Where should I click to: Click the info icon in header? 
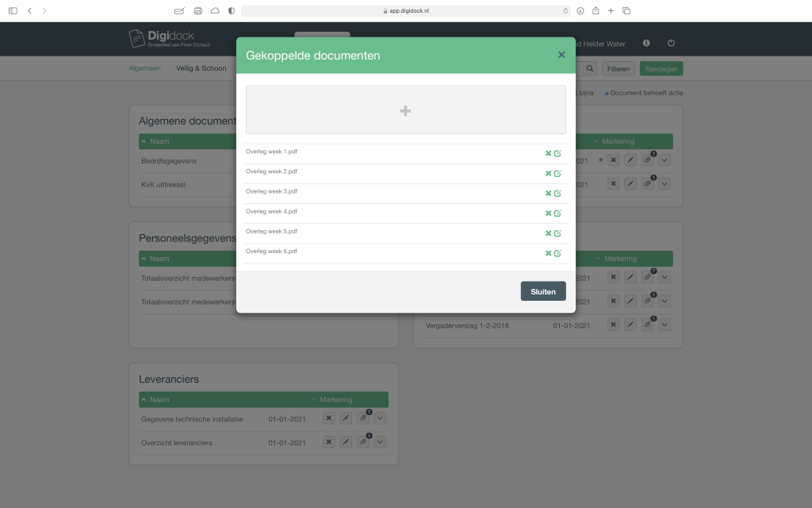click(646, 44)
